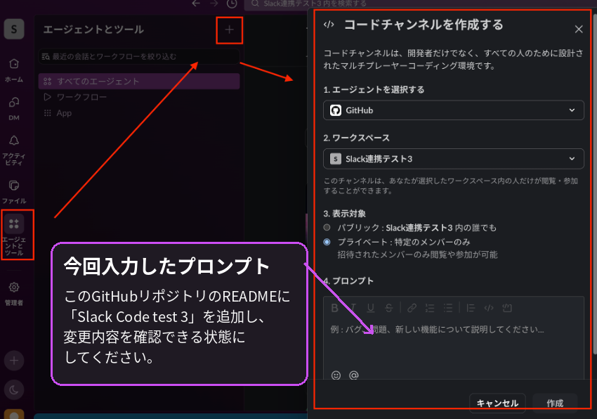The width and height of the screenshot is (597, 419).
Task: Insert inline code in prompt editor
Action: [x=489, y=308]
